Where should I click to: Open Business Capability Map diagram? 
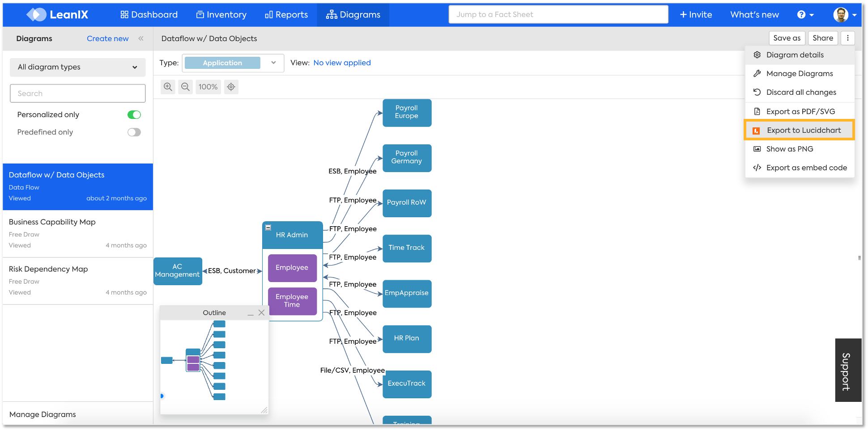tap(78, 234)
